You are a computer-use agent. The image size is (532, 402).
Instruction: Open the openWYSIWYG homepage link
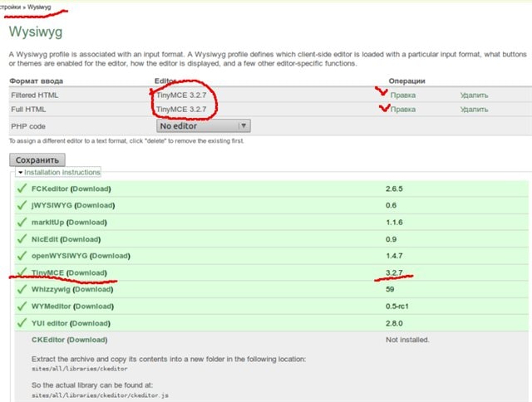[59, 256]
